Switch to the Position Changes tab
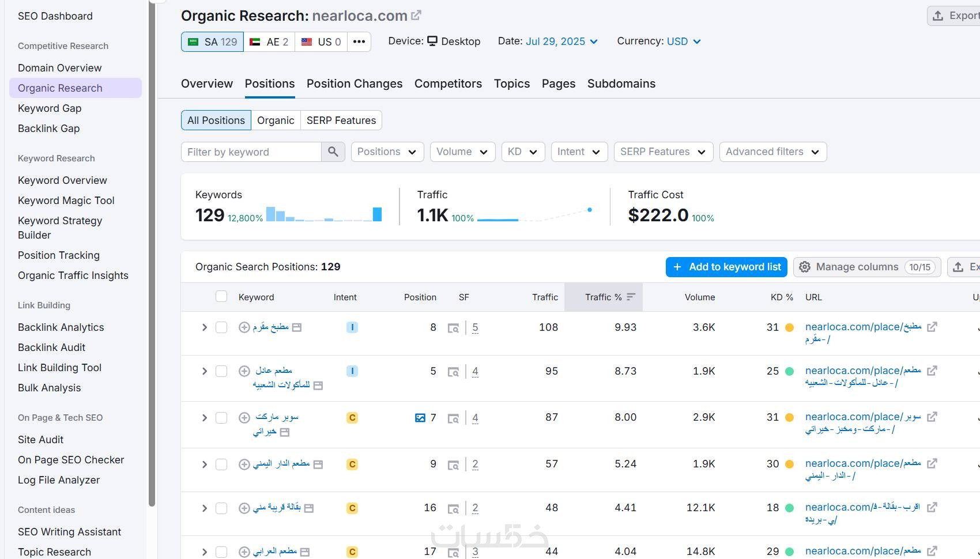 pos(355,84)
